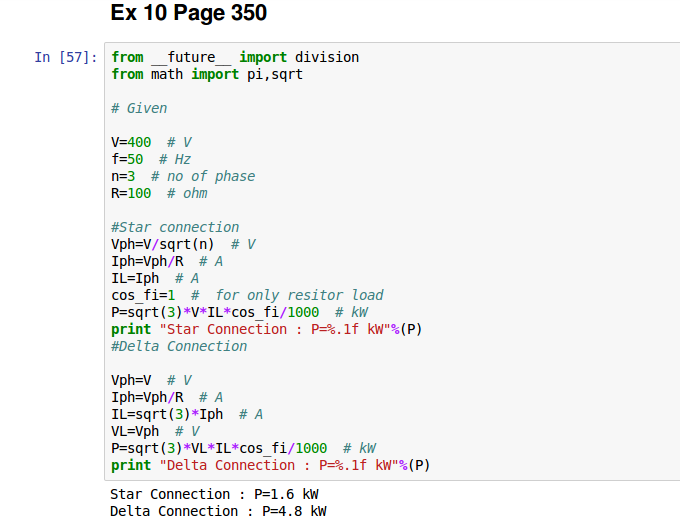
Task: Place cursor on the R=100 ohm line
Action: point(159,193)
